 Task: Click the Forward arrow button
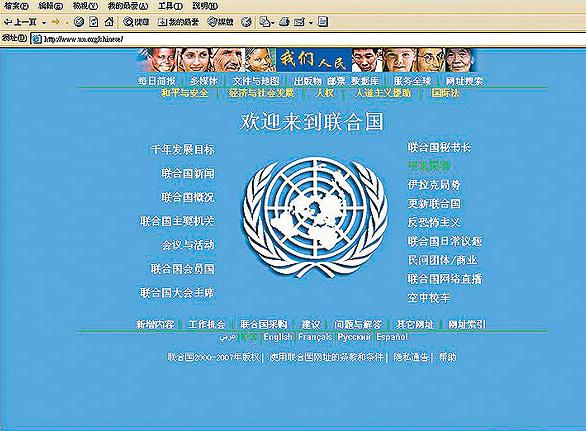pos(56,22)
